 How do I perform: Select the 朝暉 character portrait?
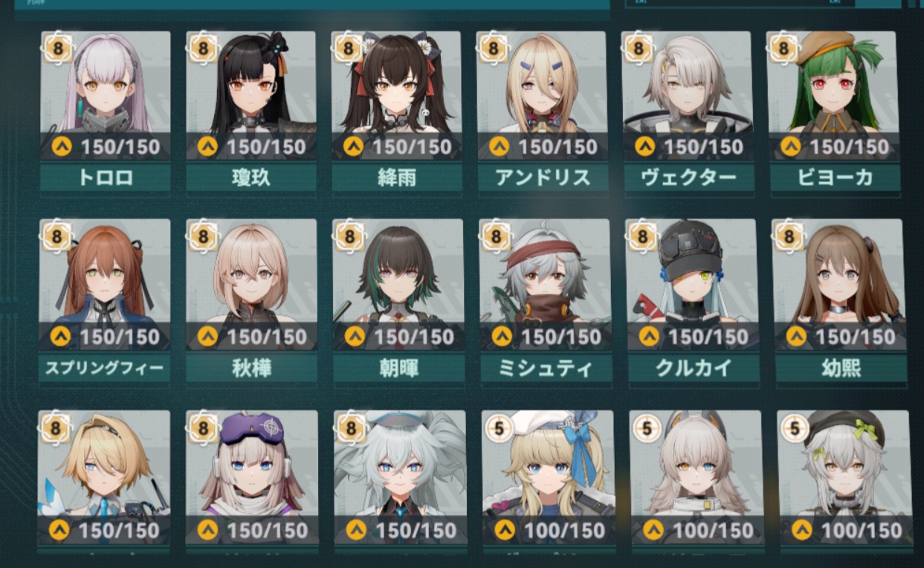tap(398, 285)
